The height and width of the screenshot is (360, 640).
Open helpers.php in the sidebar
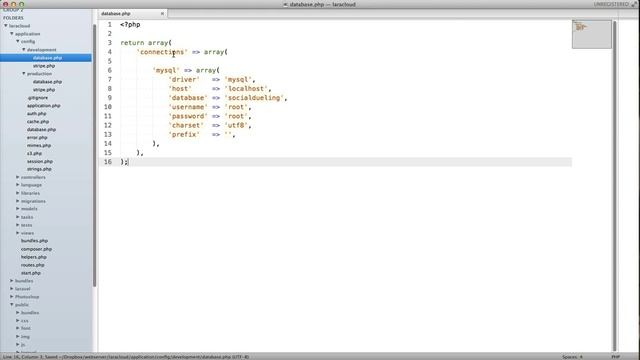[x=34, y=257]
